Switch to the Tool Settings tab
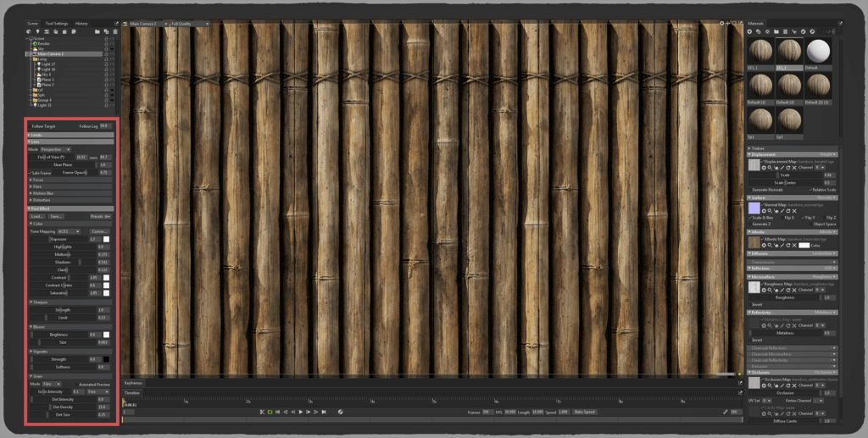This screenshot has width=868, height=438. coord(57,23)
